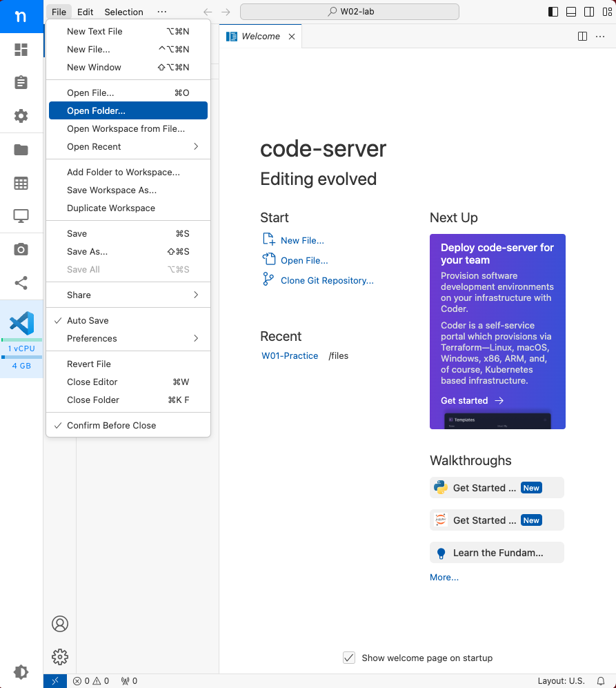Open notifications bell in status bar
Viewport: 616px width, 688px height.
[x=601, y=681]
